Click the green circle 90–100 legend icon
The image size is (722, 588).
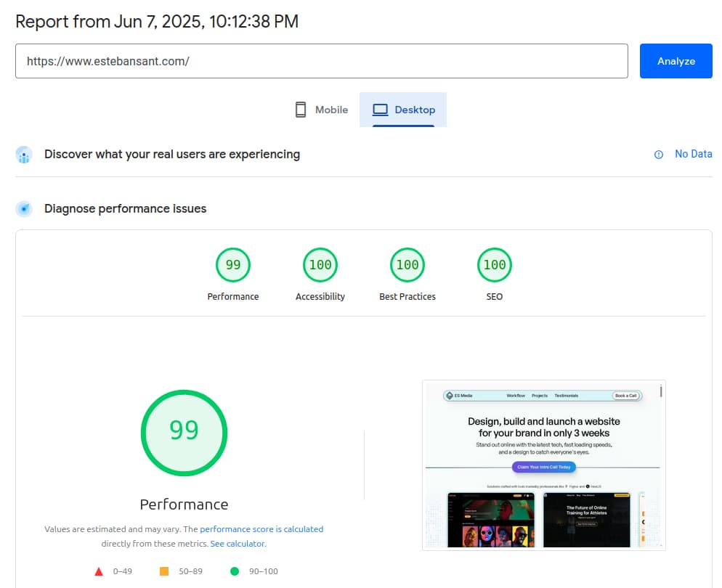(234, 571)
